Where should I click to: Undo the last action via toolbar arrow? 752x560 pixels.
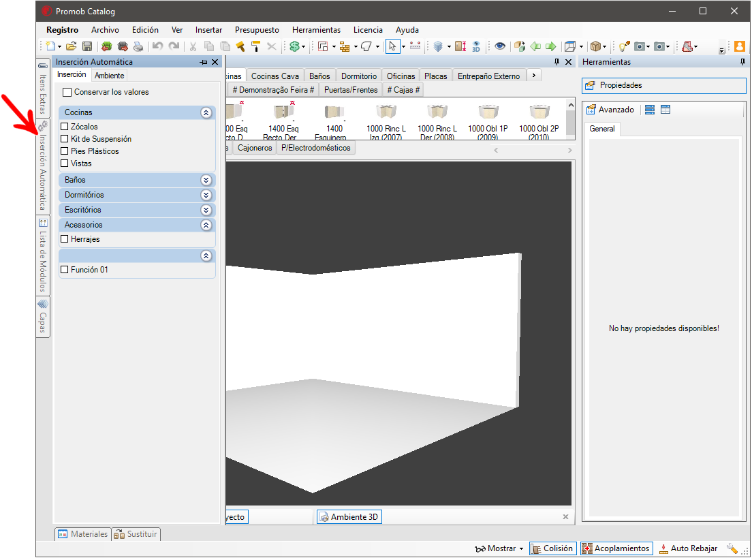(x=157, y=46)
